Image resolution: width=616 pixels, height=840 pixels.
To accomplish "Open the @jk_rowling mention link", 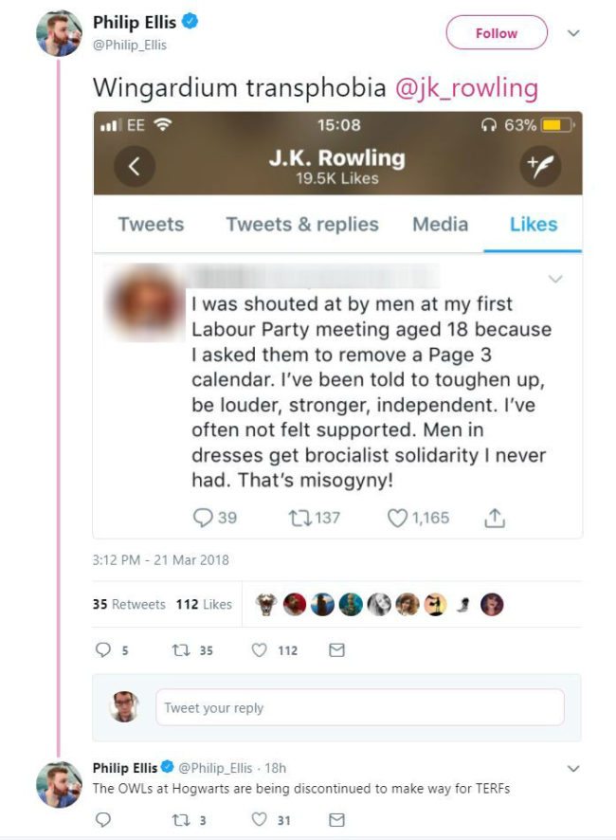I will pos(468,88).
